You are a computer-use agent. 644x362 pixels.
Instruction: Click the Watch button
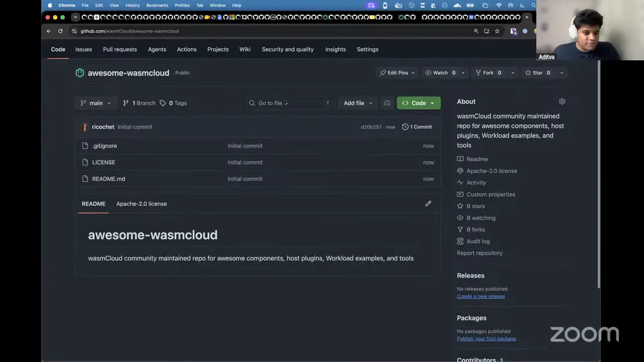[x=440, y=73]
